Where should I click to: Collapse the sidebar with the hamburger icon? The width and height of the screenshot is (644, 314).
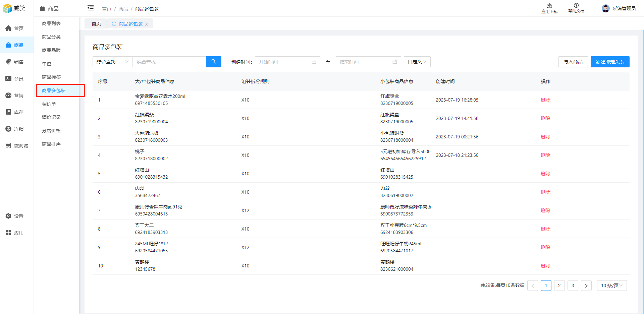(x=91, y=8)
